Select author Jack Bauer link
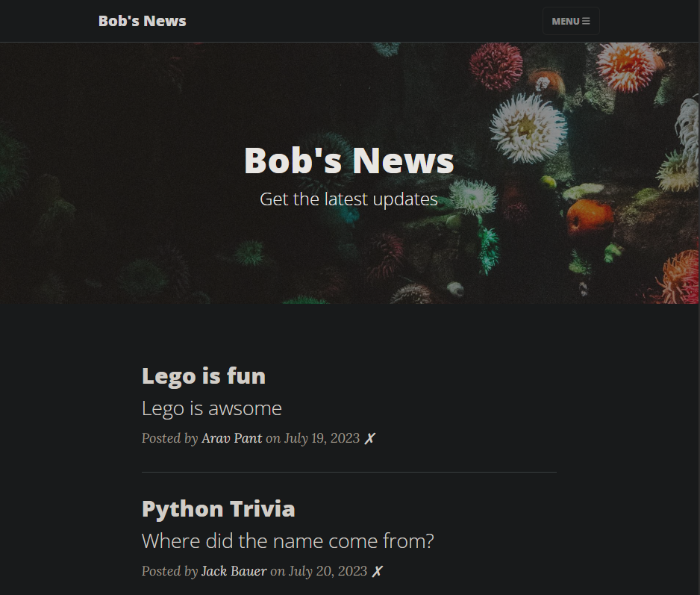This screenshot has height=595, width=700. click(x=234, y=571)
